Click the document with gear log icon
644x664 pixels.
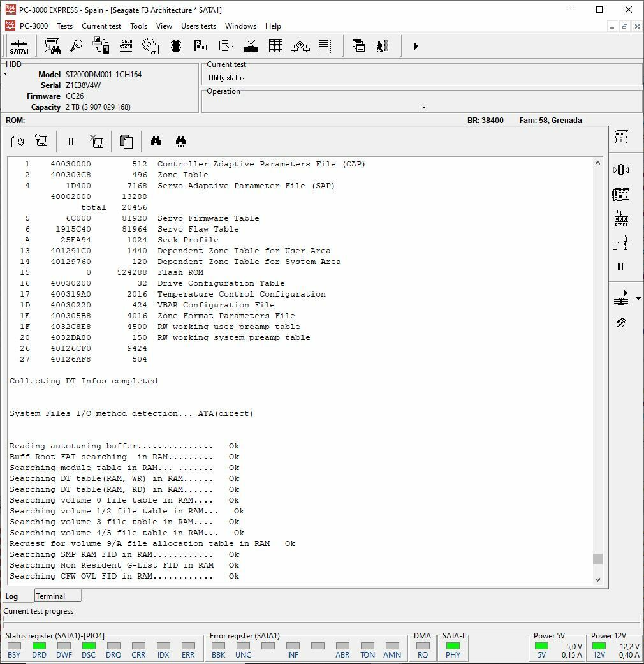point(18,141)
